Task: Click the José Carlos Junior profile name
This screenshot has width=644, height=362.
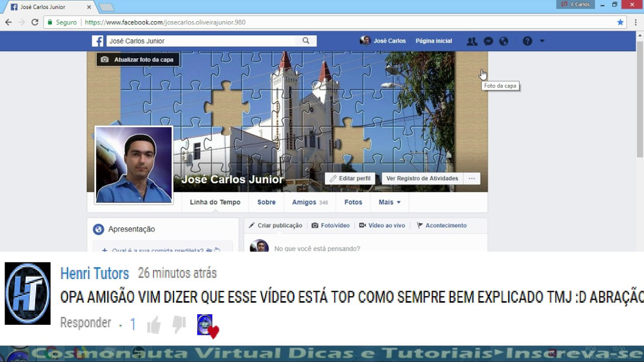Action: (x=232, y=179)
